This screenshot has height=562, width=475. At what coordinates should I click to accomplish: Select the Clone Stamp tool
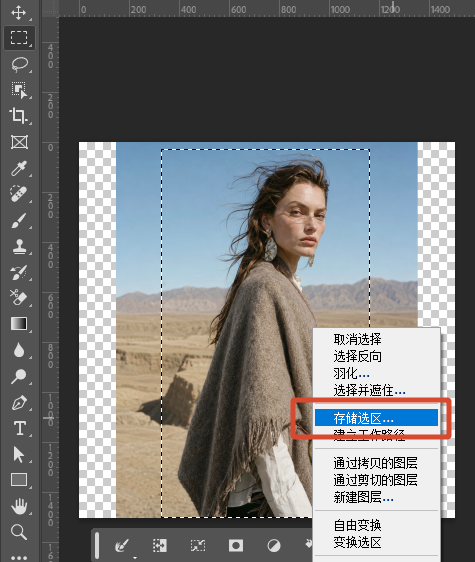[19, 247]
